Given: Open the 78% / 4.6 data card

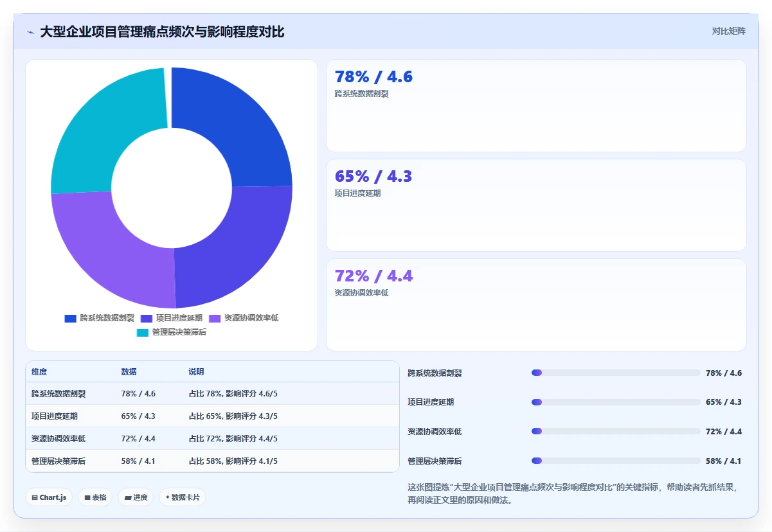Looking at the screenshot, I should [x=536, y=105].
